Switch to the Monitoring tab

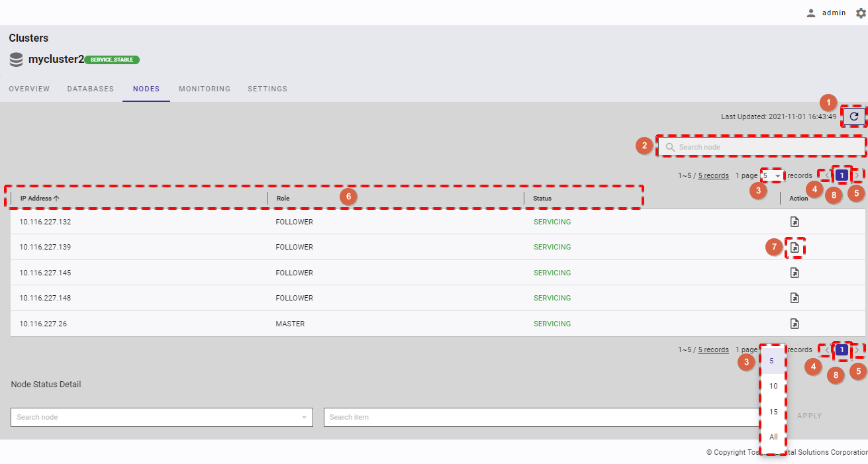point(205,89)
